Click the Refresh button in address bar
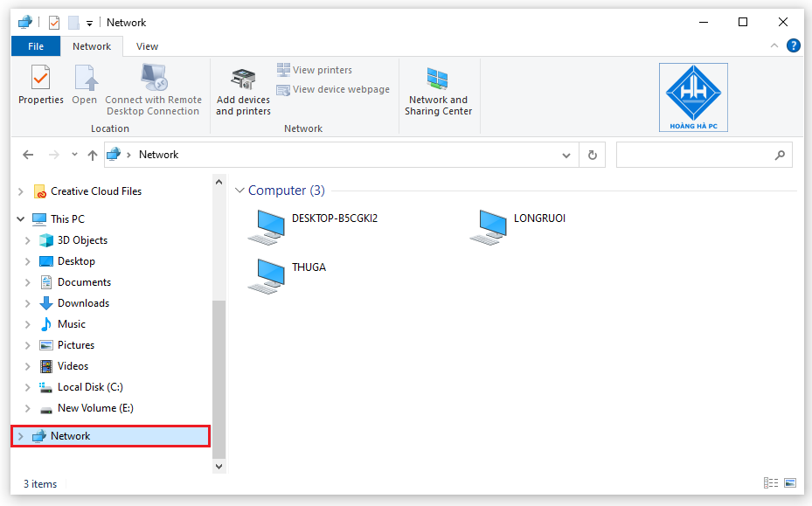812x506 pixels. pyautogui.click(x=593, y=155)
